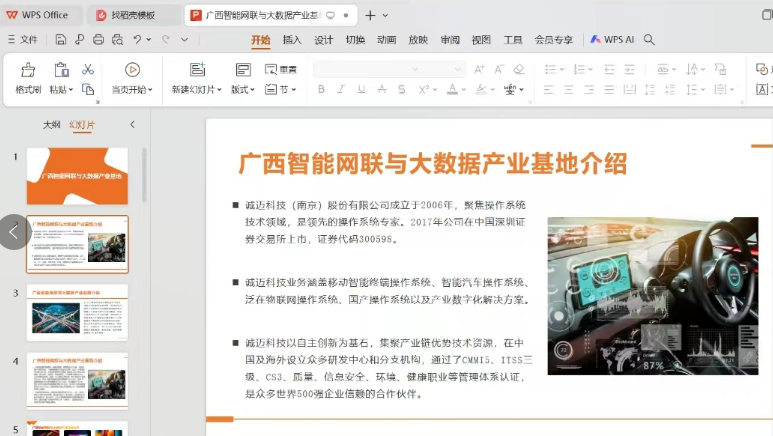Click the Clear Formatting eraser icon
This screenshot has width=773, height=436.
point(519,70)
